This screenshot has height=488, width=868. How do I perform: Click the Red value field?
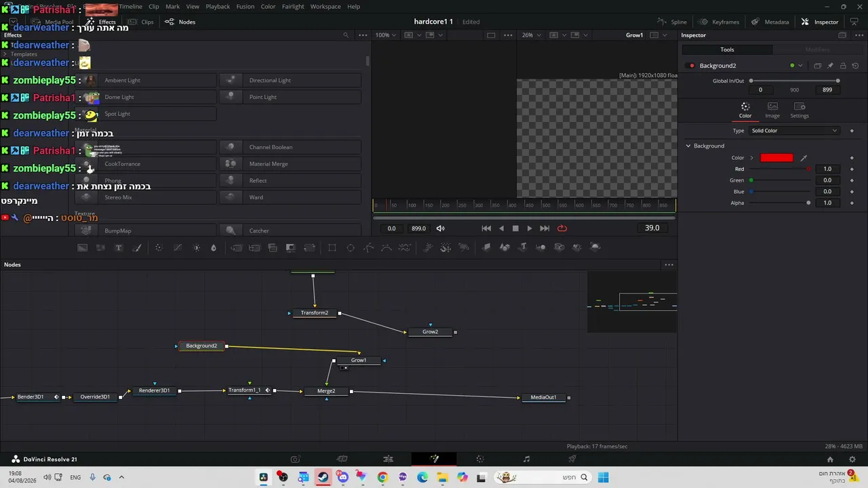(827, 169)
